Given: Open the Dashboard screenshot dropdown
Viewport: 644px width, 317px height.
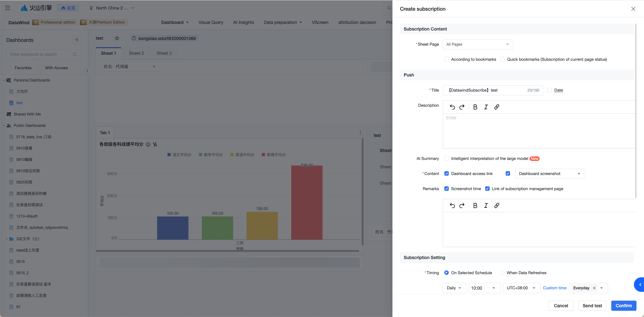Looking at the screenshot, I should pyautogui.click(x=550, y=174).
